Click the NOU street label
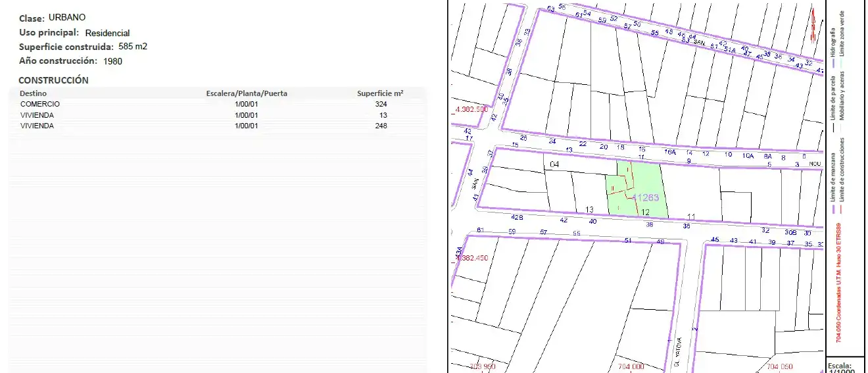 click(x=815, y=164)
